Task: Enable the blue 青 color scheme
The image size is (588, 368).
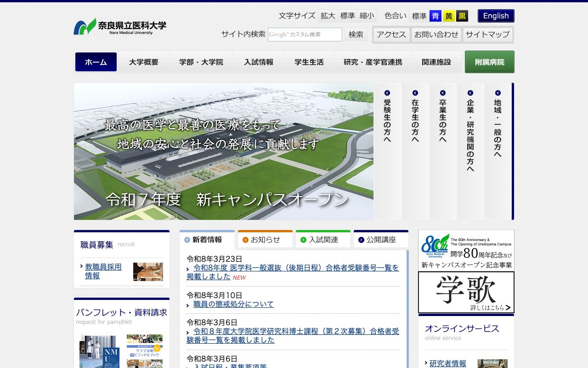Action: [x=435, y=16]
